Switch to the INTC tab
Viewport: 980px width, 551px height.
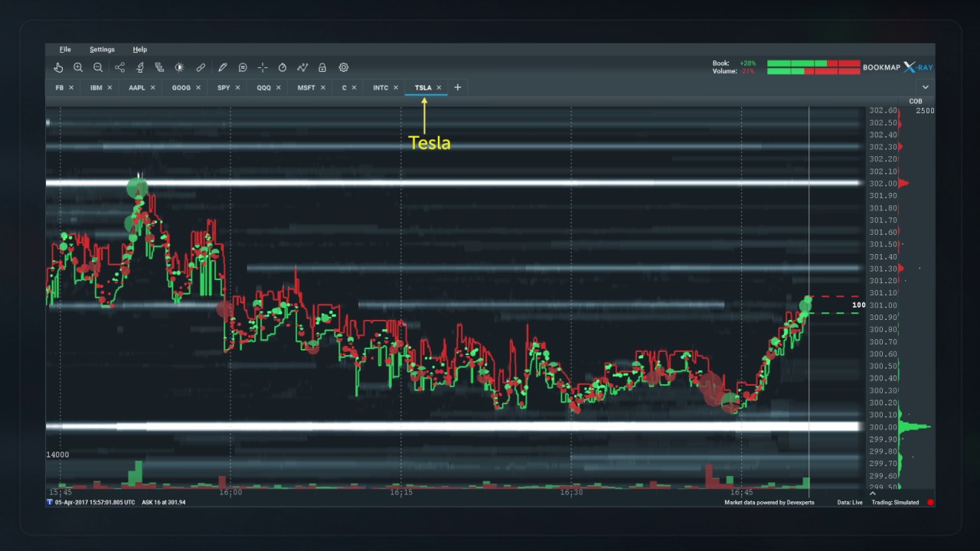[381, 88]
